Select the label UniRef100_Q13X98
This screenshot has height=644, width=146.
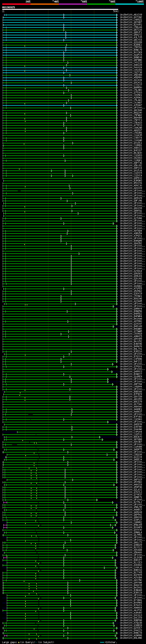pos(131,557)
